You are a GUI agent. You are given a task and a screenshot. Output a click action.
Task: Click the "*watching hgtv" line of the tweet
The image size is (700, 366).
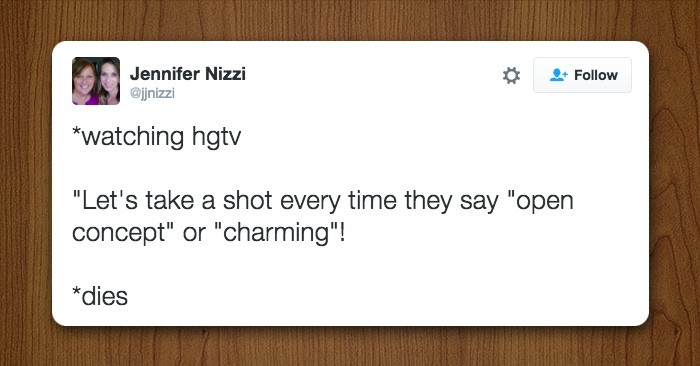(x=157, y=137)
